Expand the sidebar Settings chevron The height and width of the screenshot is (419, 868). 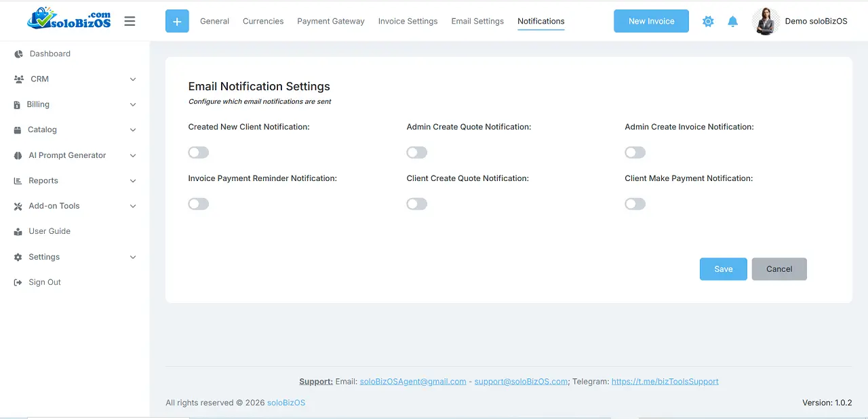pos(133,257)
